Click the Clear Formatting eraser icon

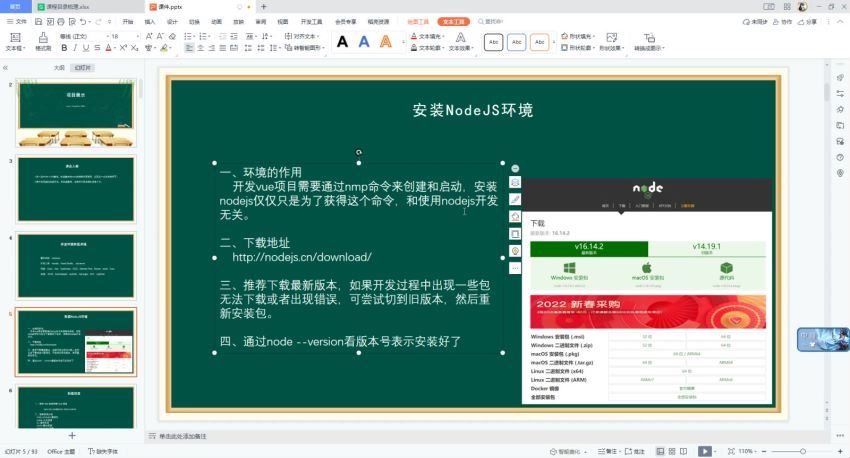pyautogui.click(x=172, y=36)
